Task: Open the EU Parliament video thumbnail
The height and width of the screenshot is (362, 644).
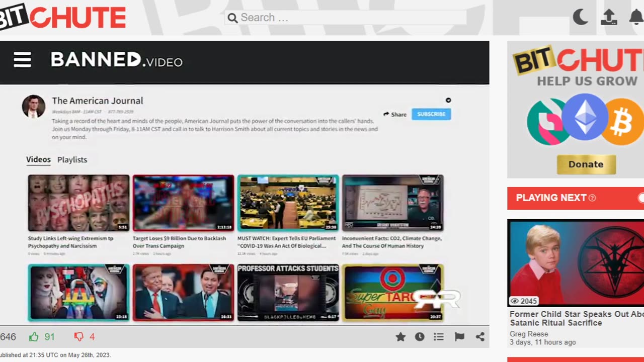Action: tap(288, 203)
